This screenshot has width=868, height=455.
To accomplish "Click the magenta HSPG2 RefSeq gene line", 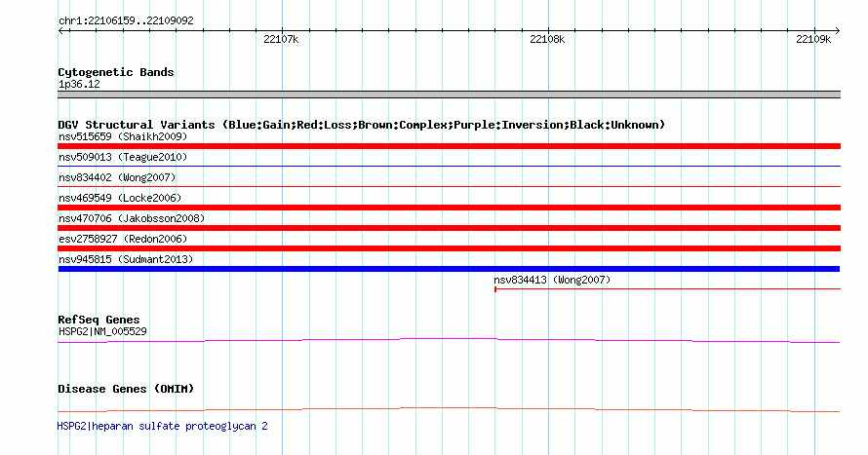I will [x=449, y=341].
